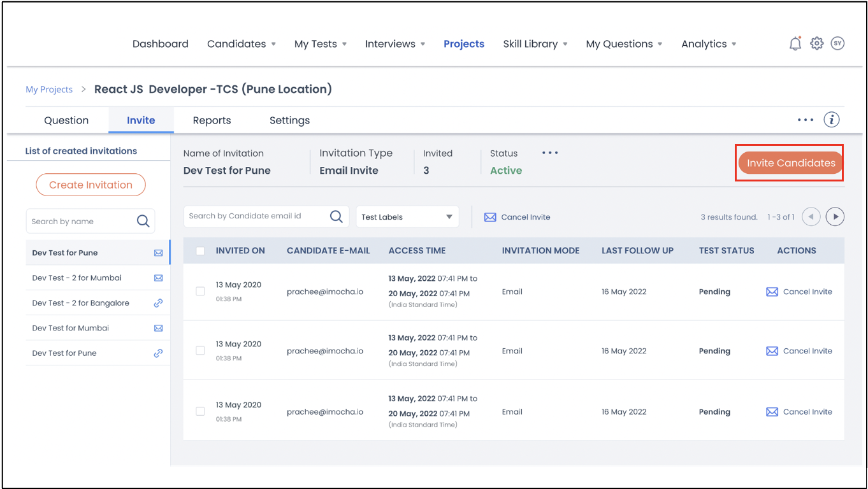Click search icon in Search by name
The width and height of the screenshot is (868, 489).
[x=143, y=221]
